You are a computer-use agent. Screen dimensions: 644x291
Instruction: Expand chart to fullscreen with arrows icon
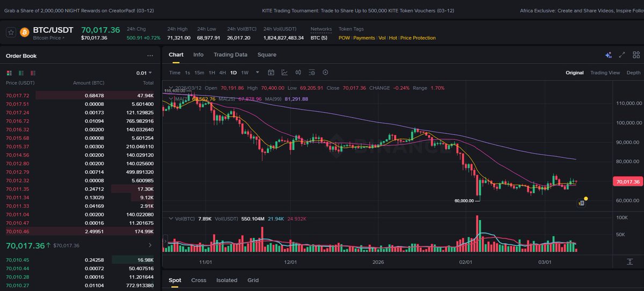[x=622, y=55]
